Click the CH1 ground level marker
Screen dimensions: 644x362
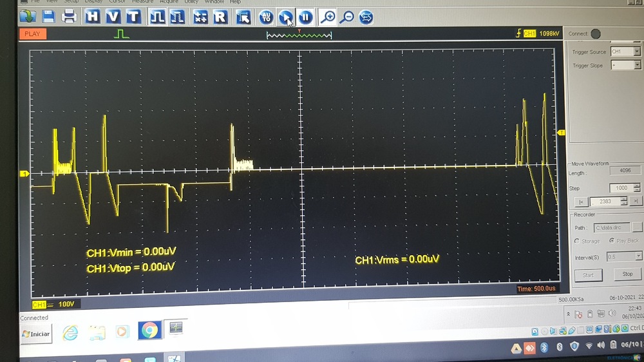24,174
